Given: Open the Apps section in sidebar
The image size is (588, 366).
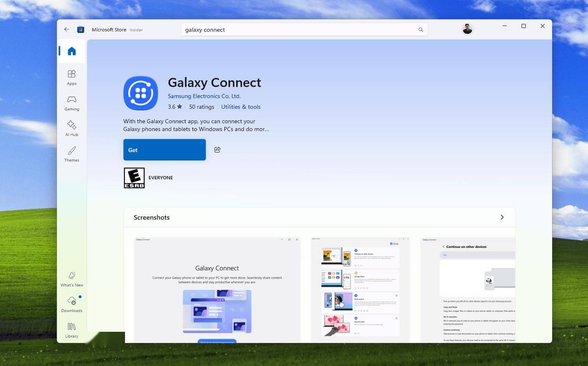Looking at the screenshot, I should [72, 77].
